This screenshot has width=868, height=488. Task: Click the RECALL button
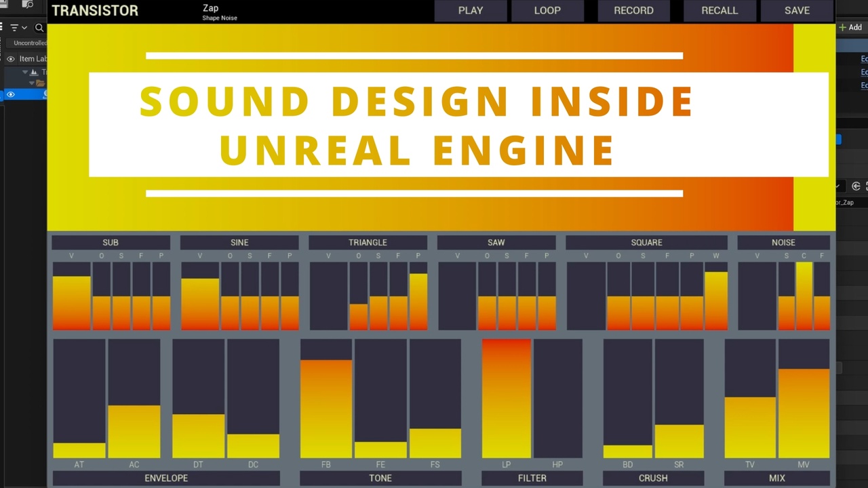719,10
